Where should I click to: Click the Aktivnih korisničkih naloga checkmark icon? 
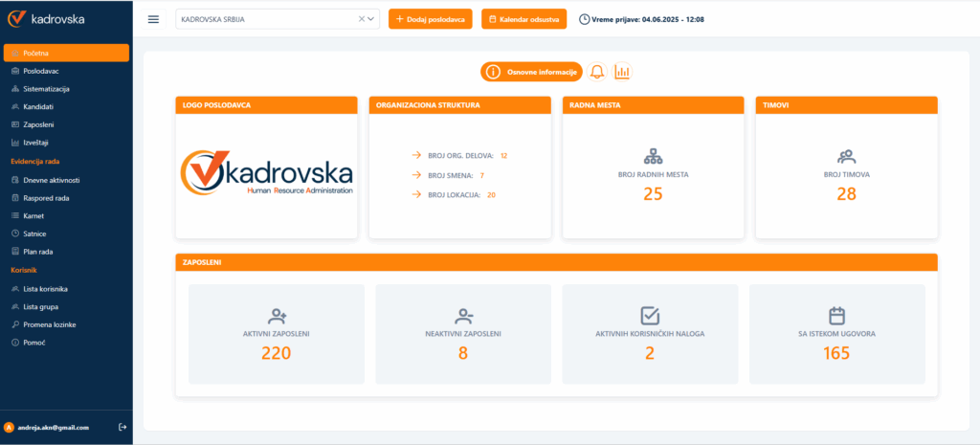(x=650, y=315)
